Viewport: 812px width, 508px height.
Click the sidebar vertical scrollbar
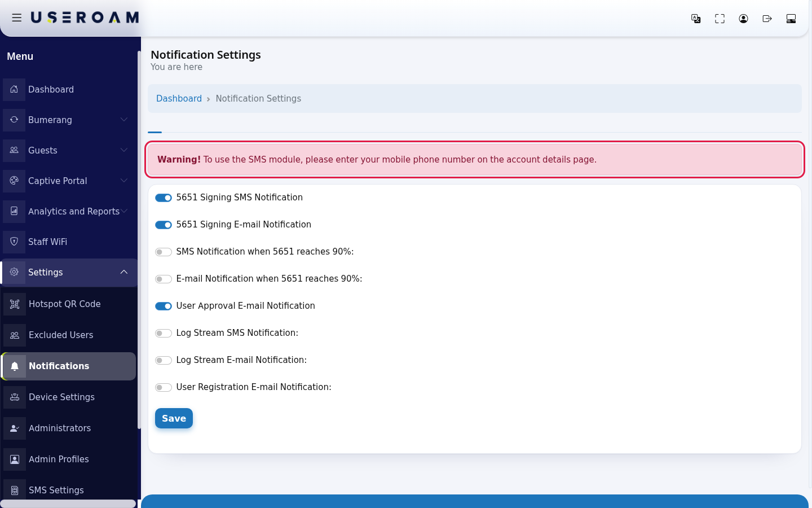(139, 240)
